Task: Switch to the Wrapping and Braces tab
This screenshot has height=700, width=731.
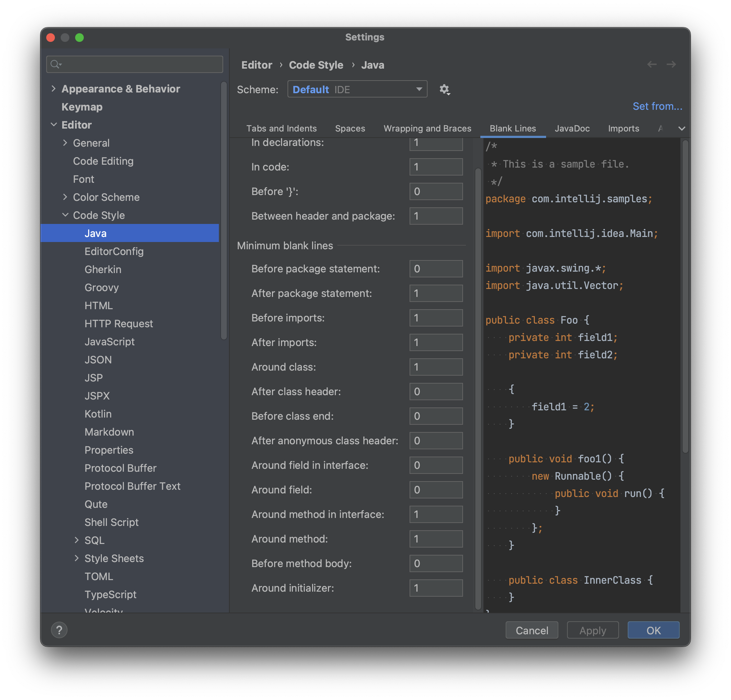Action: (x=427, y=129)
